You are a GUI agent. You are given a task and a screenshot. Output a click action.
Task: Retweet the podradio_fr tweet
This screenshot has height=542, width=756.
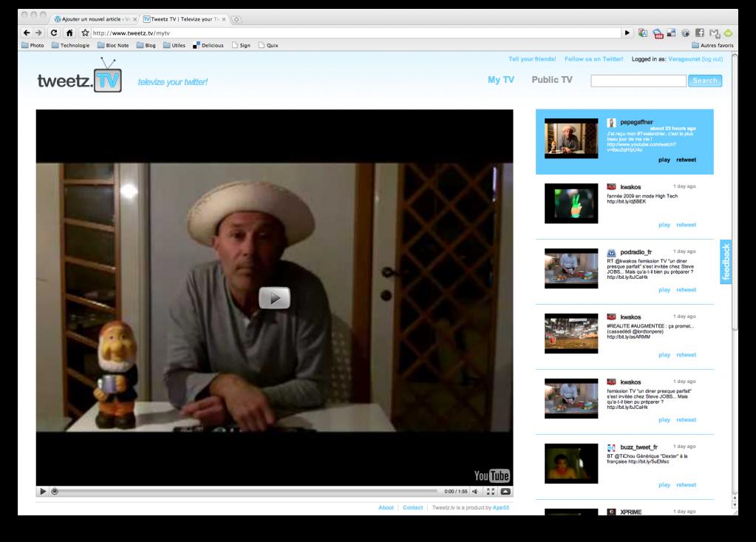point(686,290)
